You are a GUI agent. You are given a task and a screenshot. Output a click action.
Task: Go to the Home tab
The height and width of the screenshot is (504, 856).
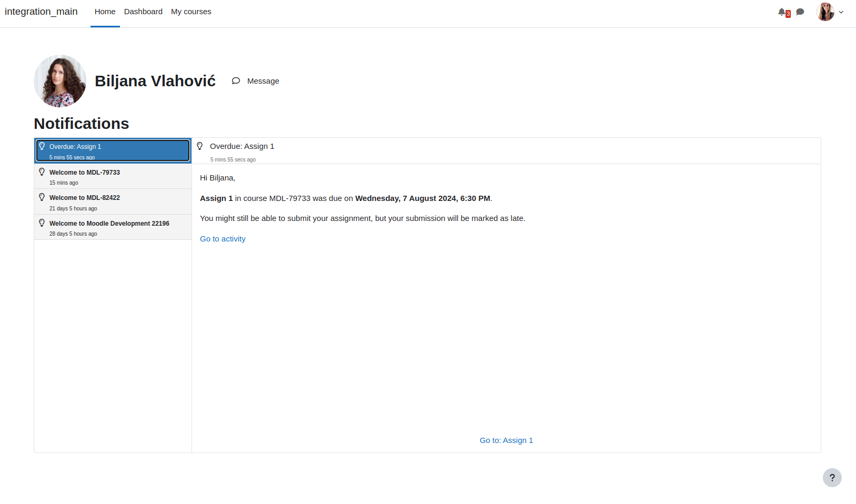click(105, 12)
